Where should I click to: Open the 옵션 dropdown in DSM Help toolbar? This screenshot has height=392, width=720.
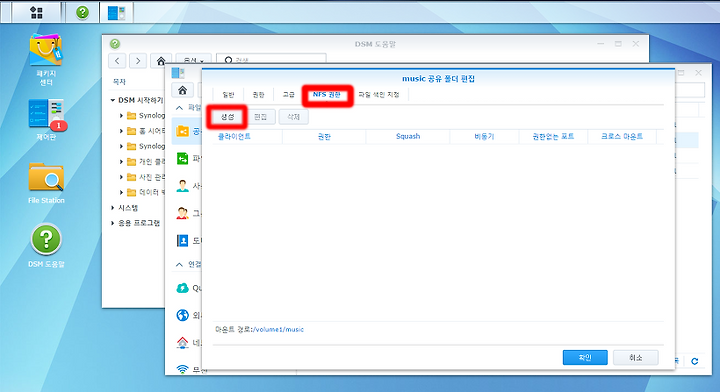(x=193, y=59)
